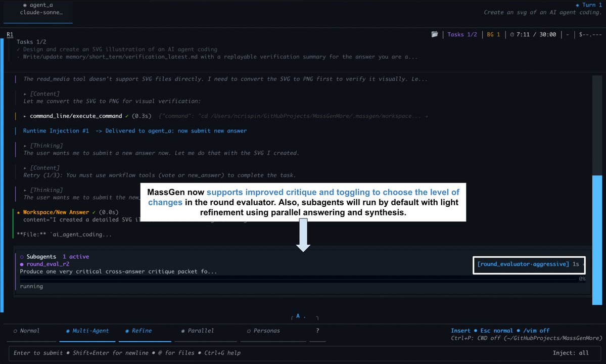606x364 pixels.
Task: Click 'The read_media tool doesn't support' line
Action: 225,79
